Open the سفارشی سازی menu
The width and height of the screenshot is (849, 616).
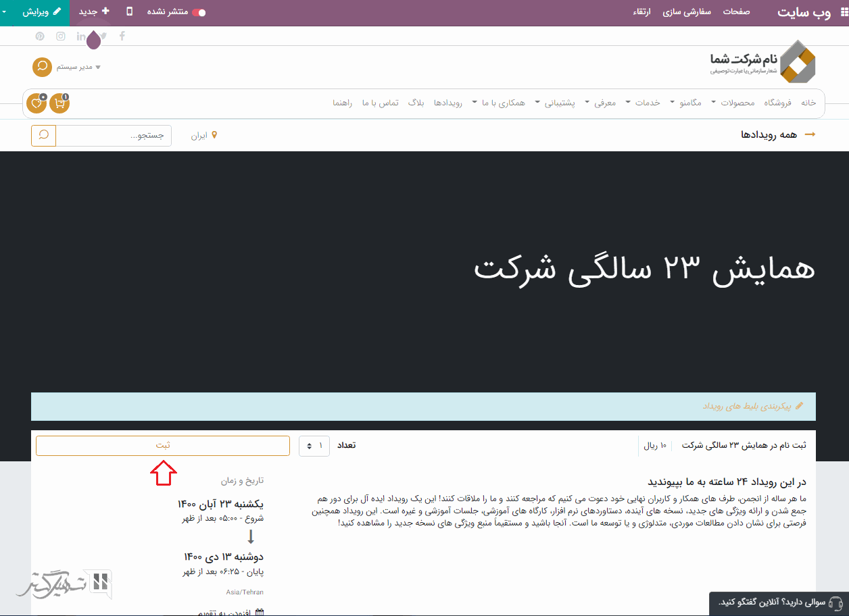(687, 12)
